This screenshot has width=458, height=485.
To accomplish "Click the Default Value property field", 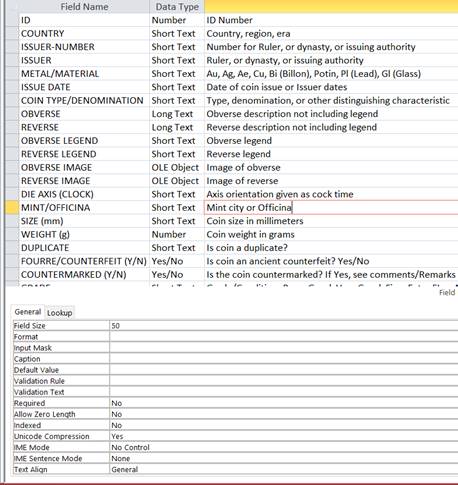I will point(283,370).
